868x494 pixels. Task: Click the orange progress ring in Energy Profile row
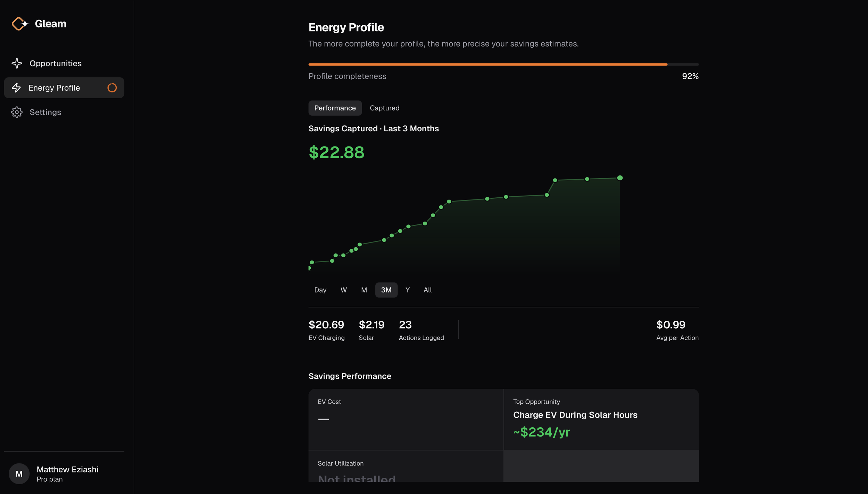pyautogui.click(x=112, y=88)
